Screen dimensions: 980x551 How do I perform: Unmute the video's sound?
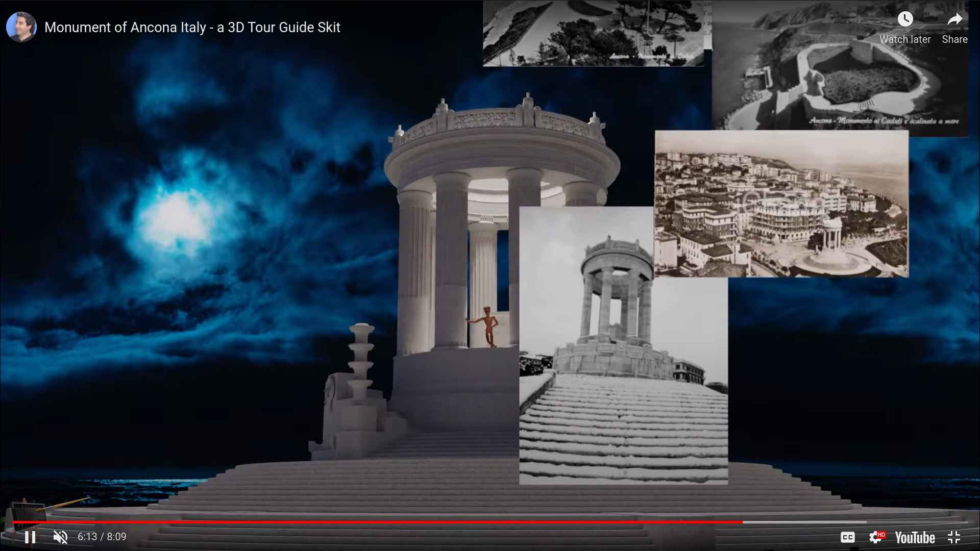pyautogui.click(x=60, y=537)
